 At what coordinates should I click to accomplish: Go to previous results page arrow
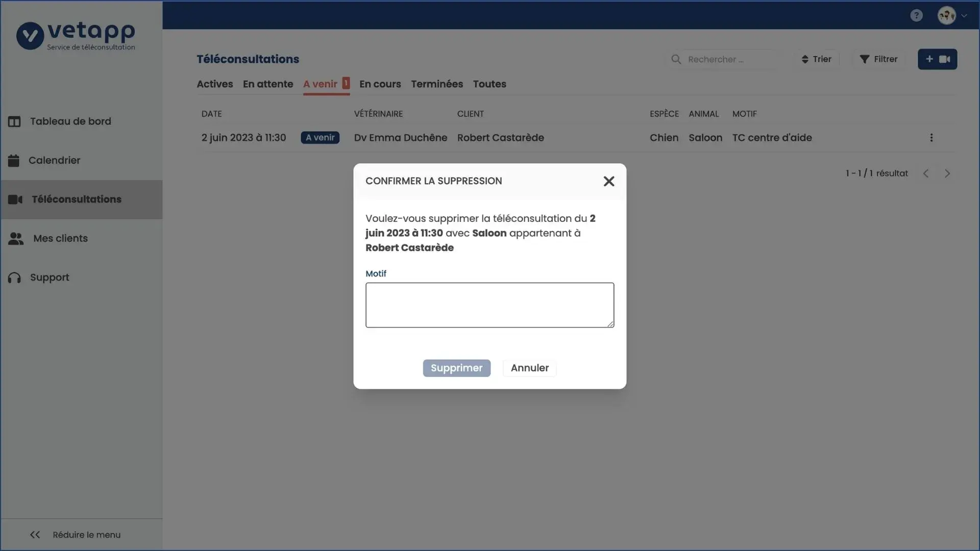[926, 173]
